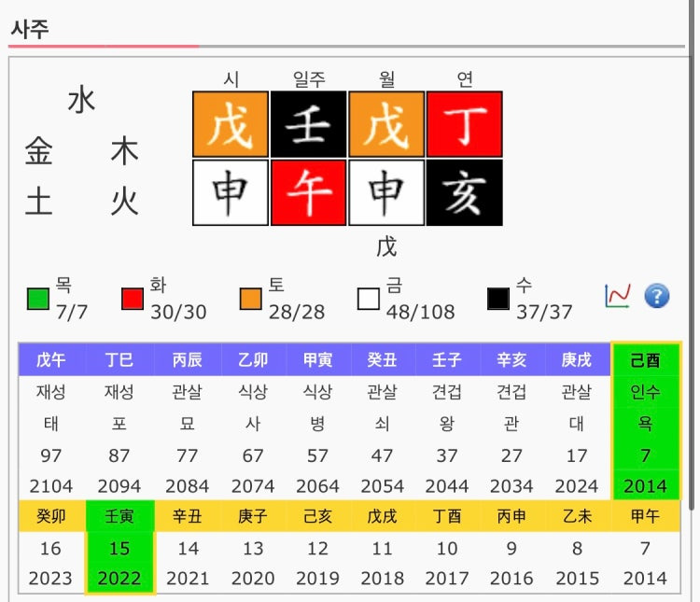Image resolution: width=700 pixels, height=602 pixels.
Task: Select the month stem 戊 tile
Action: pos(386,124)
